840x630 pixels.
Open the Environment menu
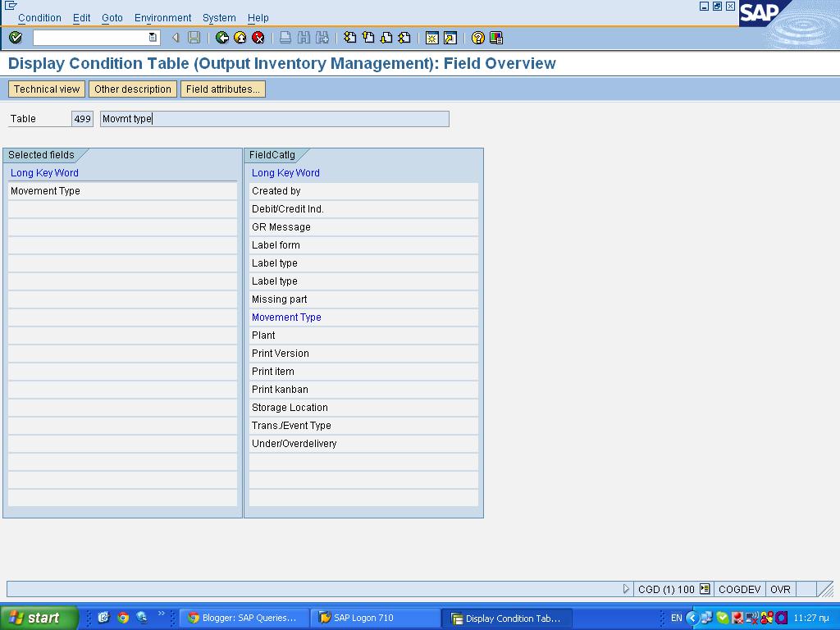click(x=163, y=18)
